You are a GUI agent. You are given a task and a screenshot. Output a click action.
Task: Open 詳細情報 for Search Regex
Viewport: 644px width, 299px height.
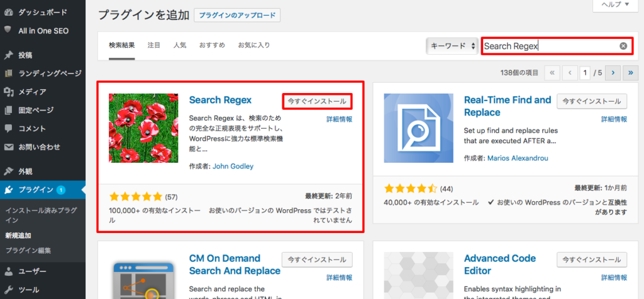coord(339,119)
